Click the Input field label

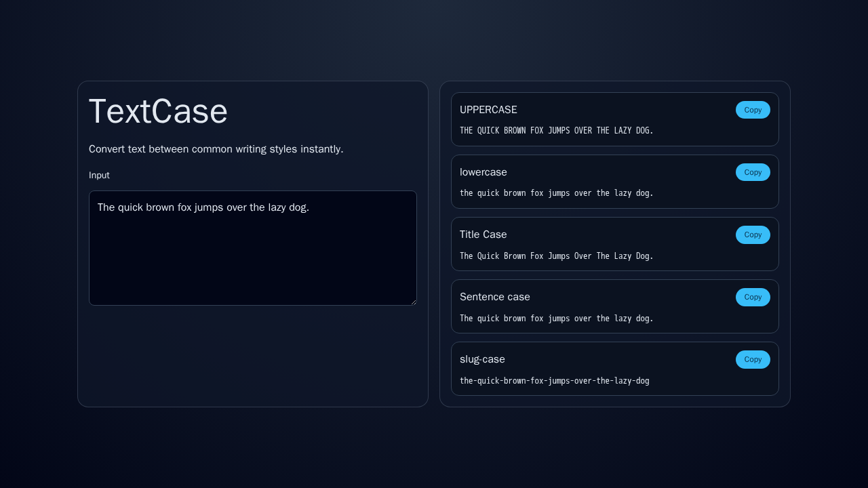tap(99, 175)
